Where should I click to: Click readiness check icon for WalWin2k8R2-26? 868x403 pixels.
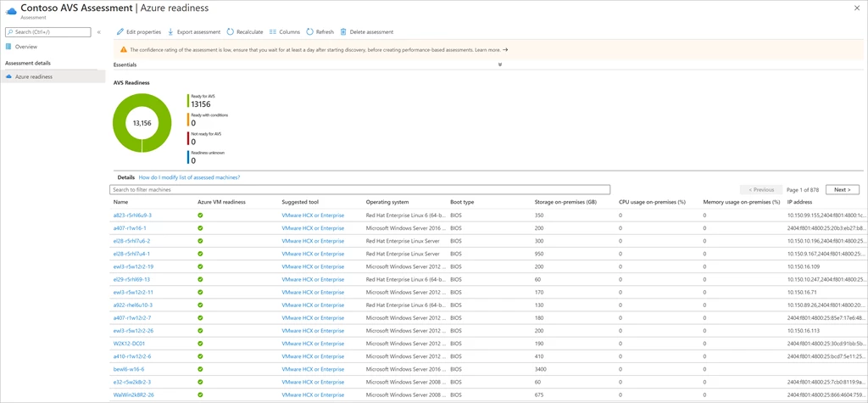click(200, 395)
